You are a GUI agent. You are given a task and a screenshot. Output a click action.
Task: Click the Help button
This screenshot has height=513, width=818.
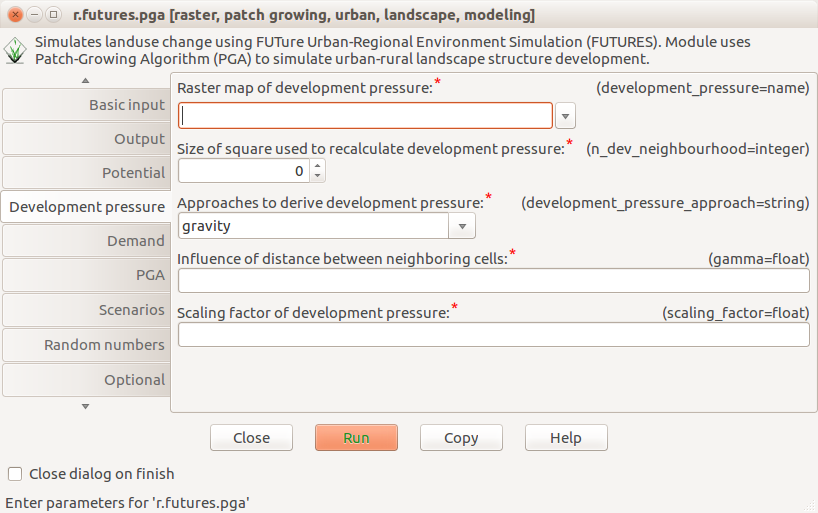[566, 438]
